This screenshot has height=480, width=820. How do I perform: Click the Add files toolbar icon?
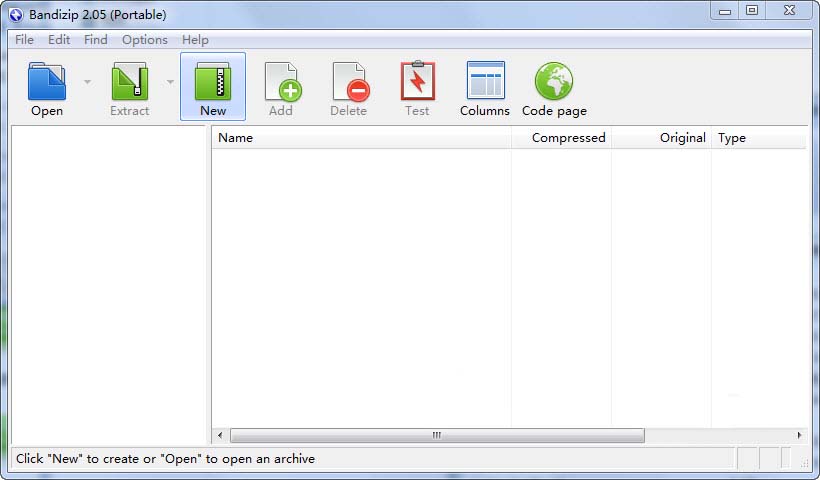coord(281,82)
